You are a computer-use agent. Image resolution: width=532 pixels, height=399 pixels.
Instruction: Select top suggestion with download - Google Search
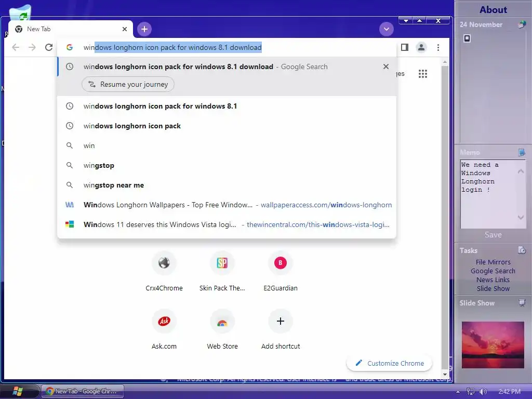click(x=227, y=66)
